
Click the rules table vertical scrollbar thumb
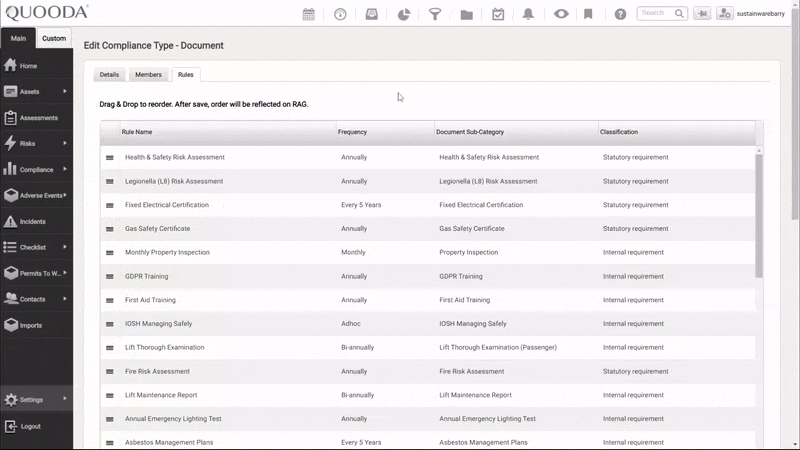tap(759, 216)
